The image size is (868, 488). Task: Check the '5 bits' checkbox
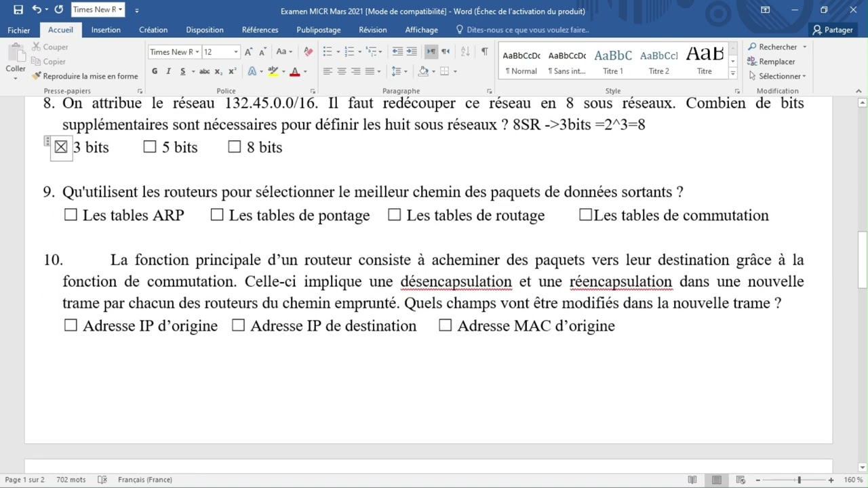150,146
